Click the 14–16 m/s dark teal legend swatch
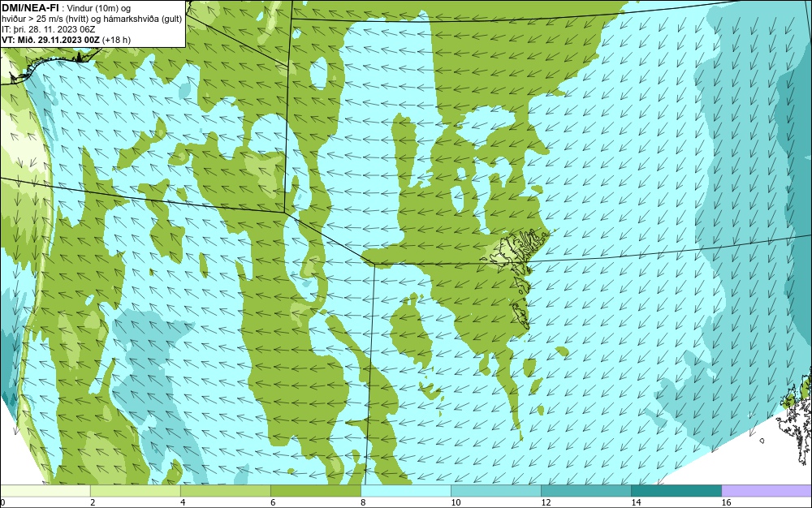 [x=676, y=491]
